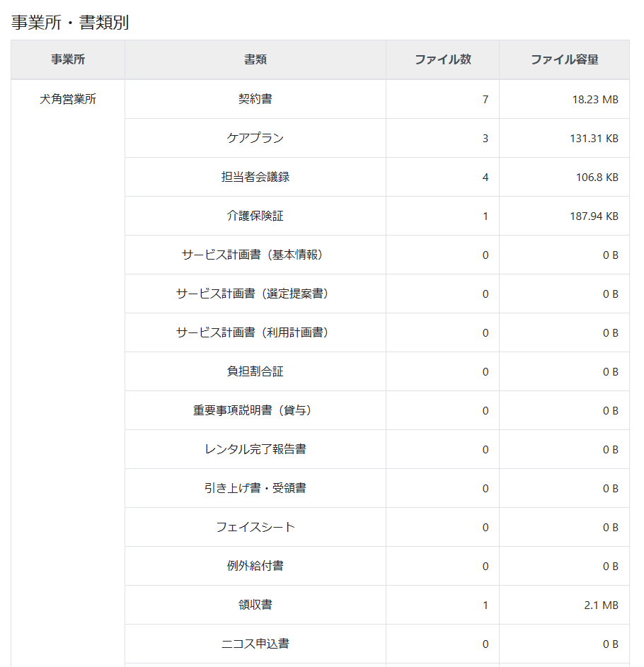644x667 pixels.
Task: Select the 引き上げ書・受領書 row
Action: tap(255, 488)
